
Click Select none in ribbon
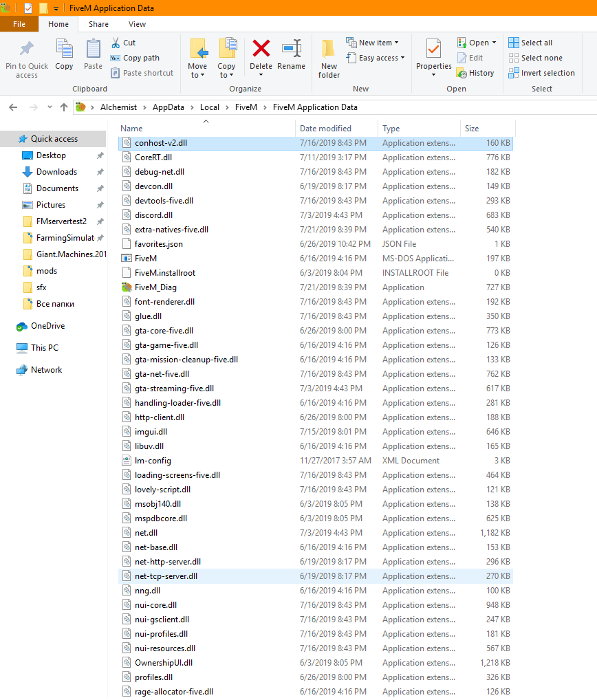pos(535,58)
